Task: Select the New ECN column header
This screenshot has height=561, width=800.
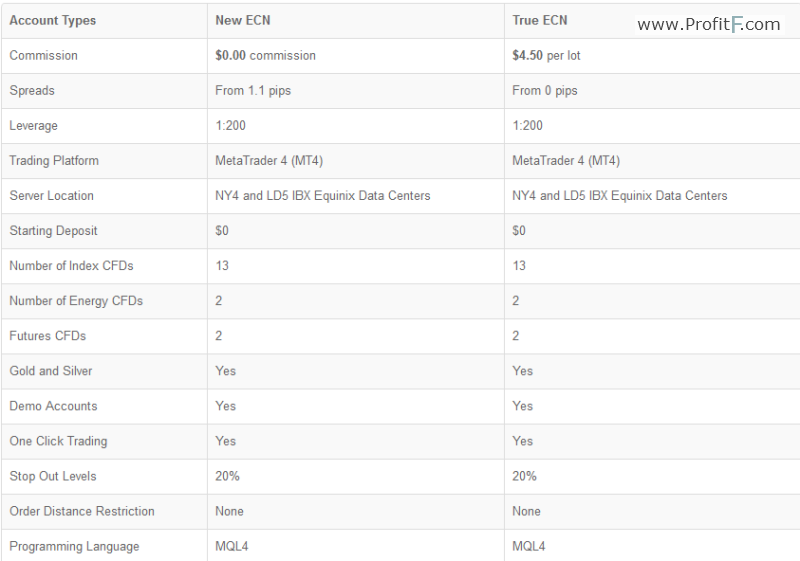Action: point(243,20)
